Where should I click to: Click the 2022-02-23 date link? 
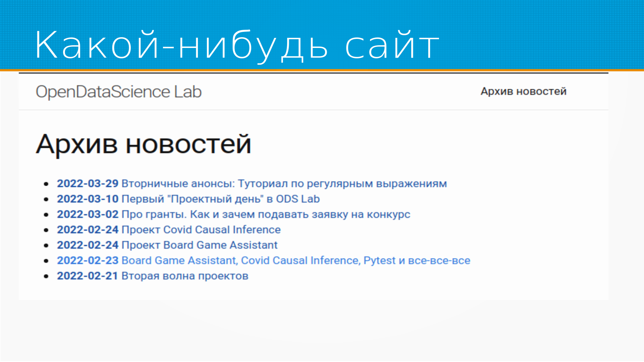pyautogui.click(x=88, y=261)
